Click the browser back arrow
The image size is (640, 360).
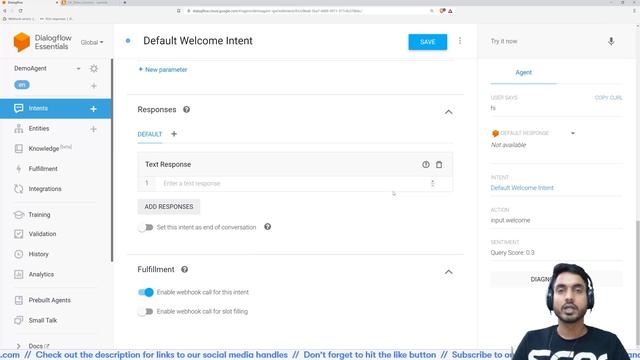(4, 11)
